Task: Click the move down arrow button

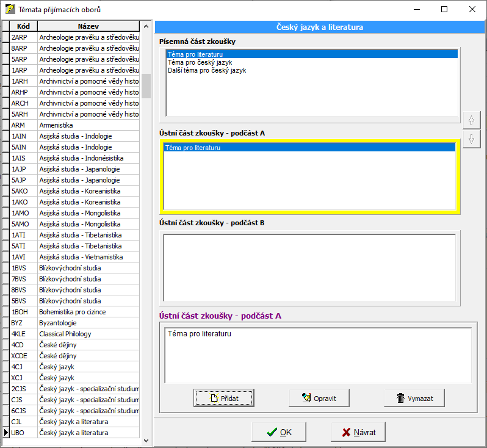Action: [x=471, y=139]
